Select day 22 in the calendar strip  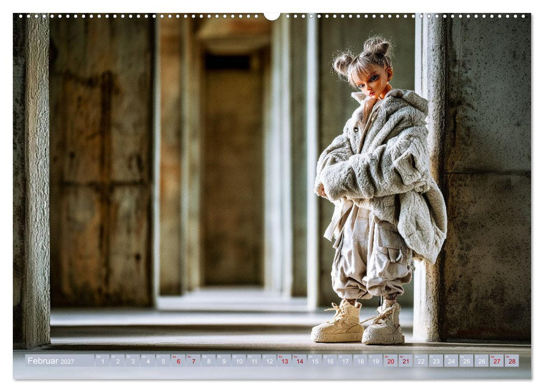coord(421,361)
